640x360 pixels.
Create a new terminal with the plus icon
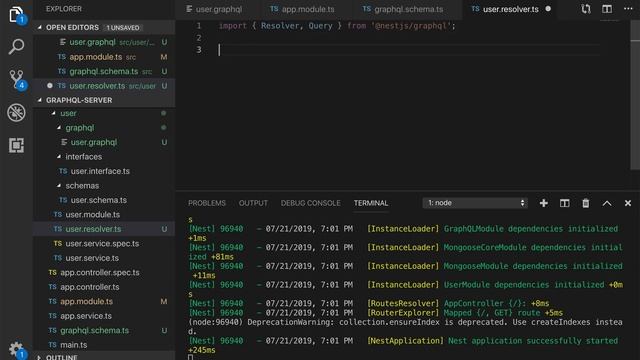click(543, 203)
